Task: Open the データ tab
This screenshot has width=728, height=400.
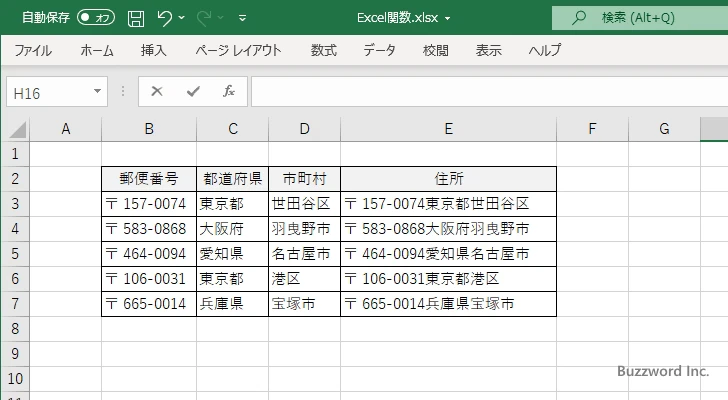Action: tap(379, 50)
